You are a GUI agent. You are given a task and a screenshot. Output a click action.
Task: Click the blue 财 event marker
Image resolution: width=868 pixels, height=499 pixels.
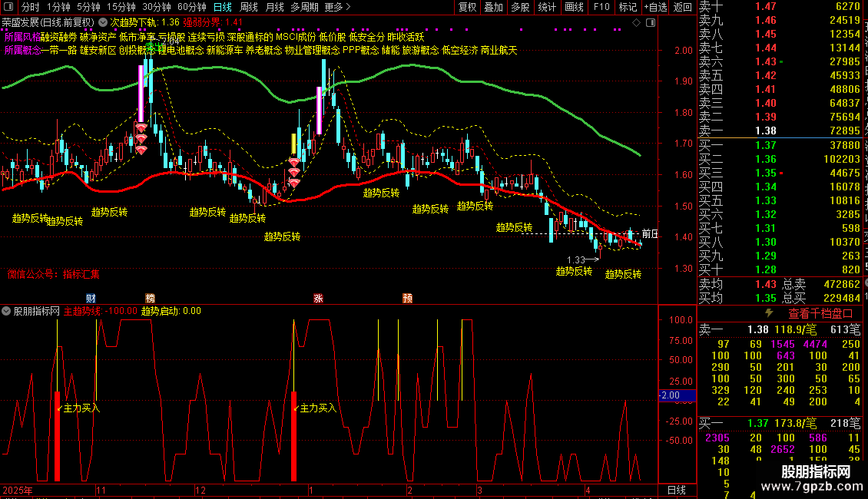click(91, 298)
